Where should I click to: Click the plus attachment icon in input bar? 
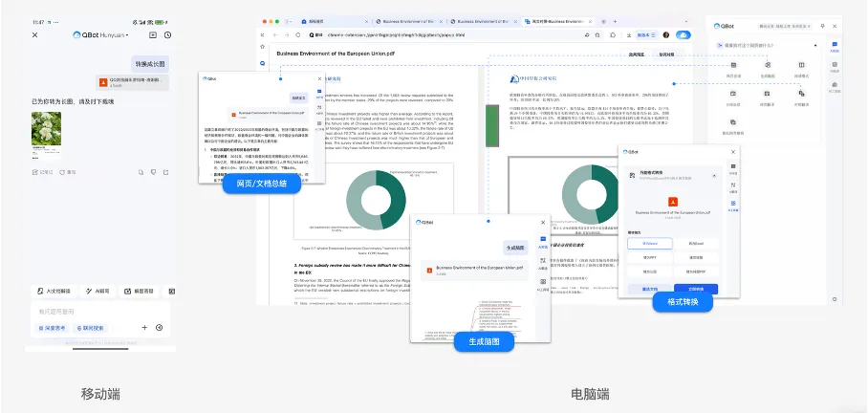[145, 327]
